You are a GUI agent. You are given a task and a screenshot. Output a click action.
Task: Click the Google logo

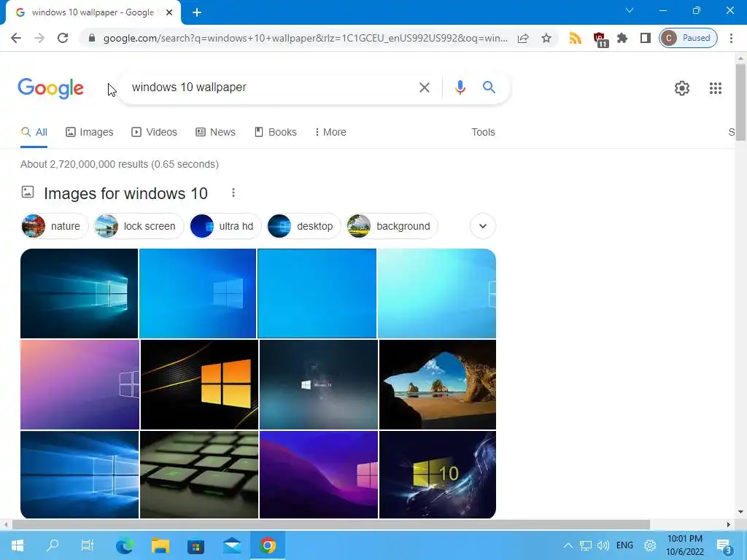pos(51,88)
